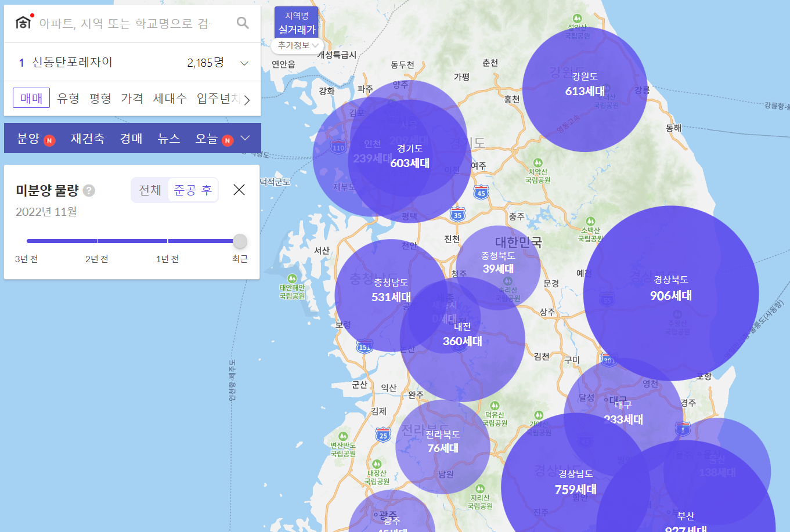Click the 설악산 국립공원 map icon
This screenshot has width=790, height=532.
577,19
